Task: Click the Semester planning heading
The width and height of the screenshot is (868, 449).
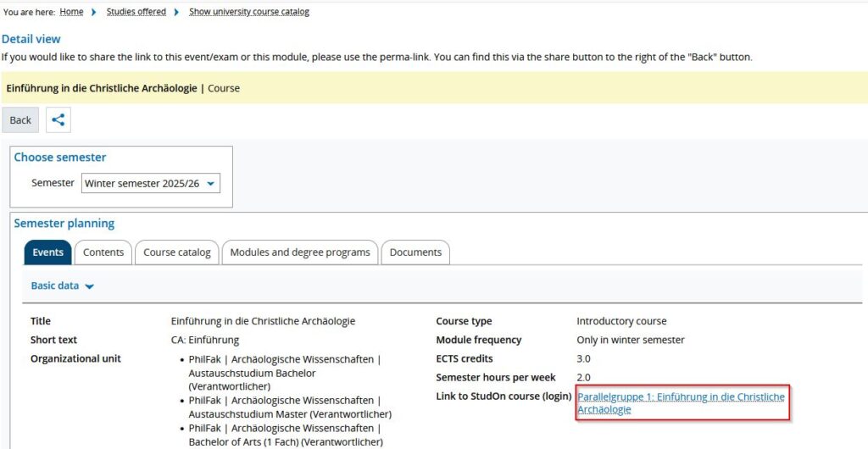Action: 64,224
